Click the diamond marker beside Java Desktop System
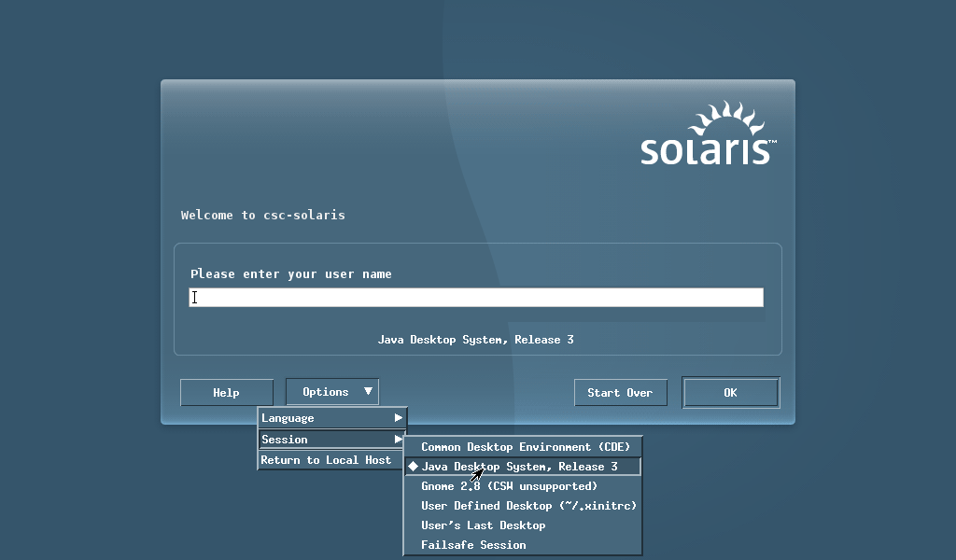956x560 pixels. (x=414, y=466)
